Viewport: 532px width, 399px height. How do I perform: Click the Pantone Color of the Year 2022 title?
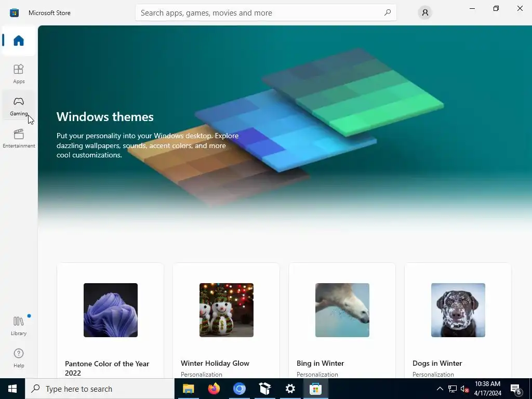pyautogui.click(x=107, y=368)
